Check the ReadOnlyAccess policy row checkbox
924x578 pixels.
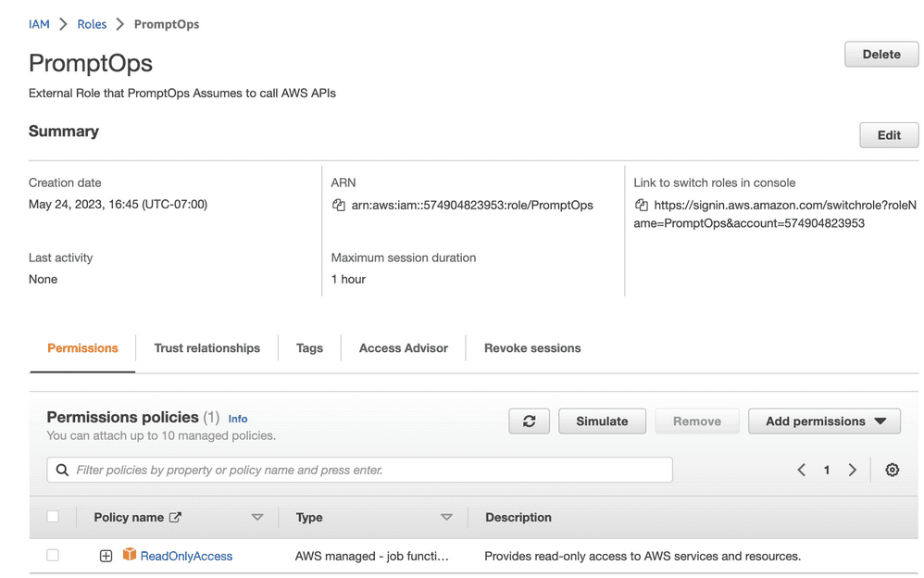[x=53, y=555]
